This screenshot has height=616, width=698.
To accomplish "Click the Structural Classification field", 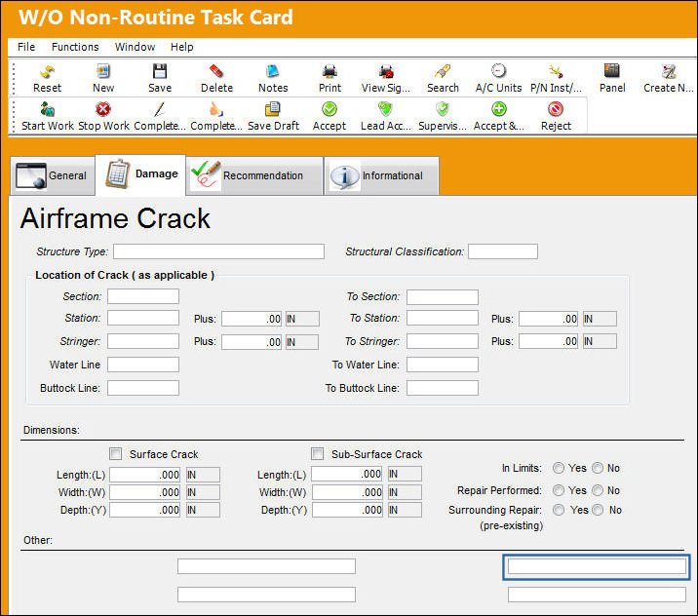I will (x=503, y=251).
